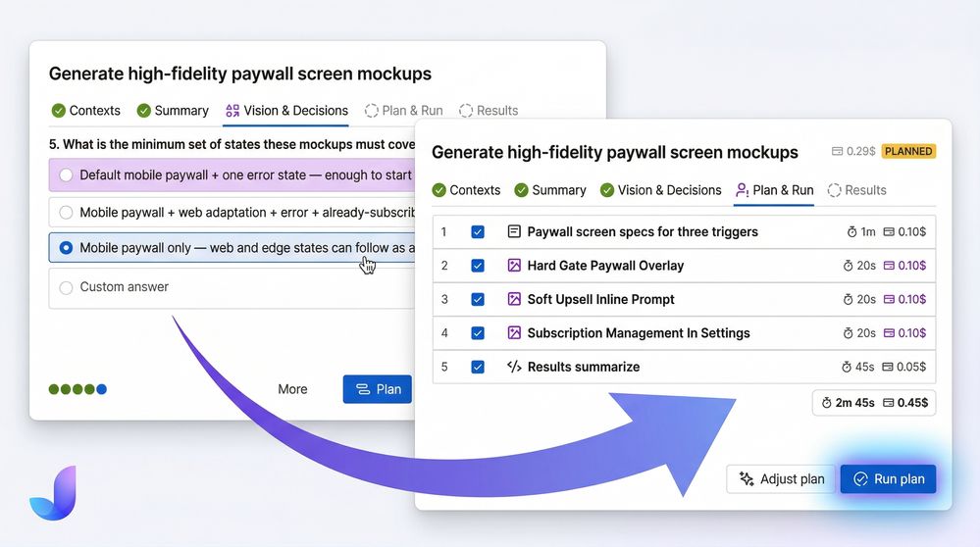Uncheck Results summarize step checkbox
The height and width of the screenshot is (547, 980).
tap(478, 367)
